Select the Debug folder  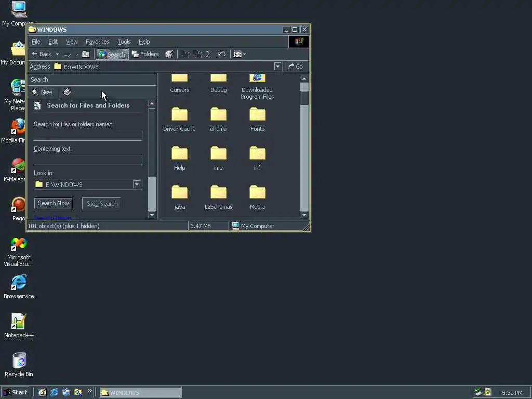[219, 83]
